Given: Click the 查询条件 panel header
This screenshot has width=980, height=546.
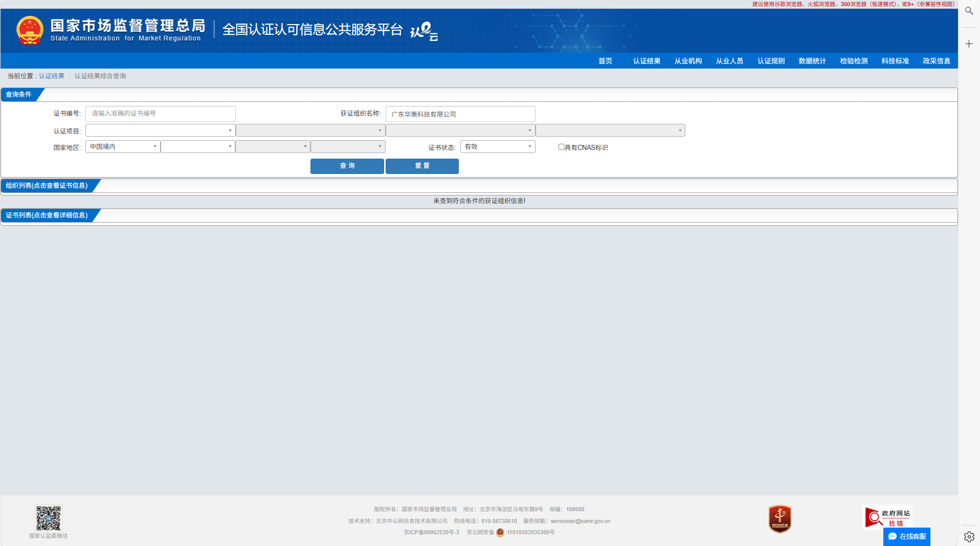Looking at the screenshot, I should tap(19, 95).
